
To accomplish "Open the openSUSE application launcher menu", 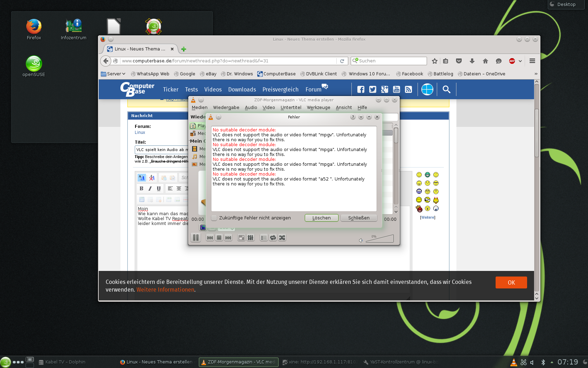I will (x=5, y=362).
